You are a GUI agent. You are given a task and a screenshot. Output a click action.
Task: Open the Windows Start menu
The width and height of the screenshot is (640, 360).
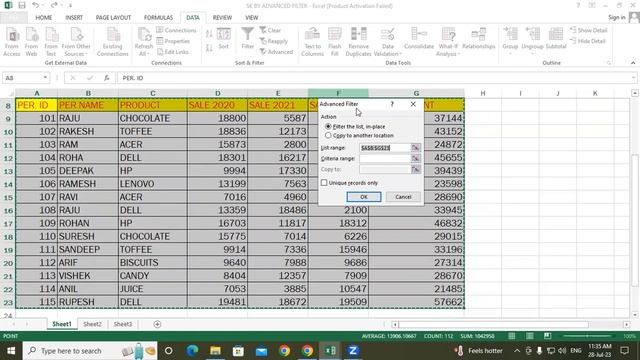pos(11,351)
